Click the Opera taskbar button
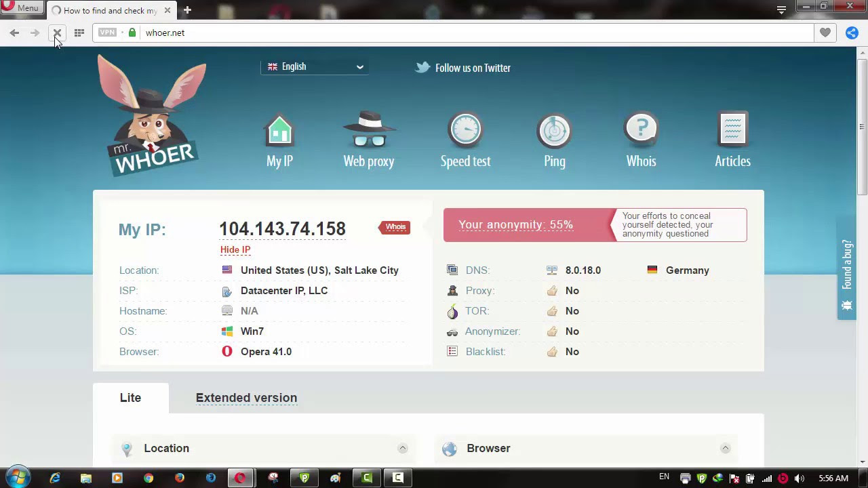 (240, 478)
